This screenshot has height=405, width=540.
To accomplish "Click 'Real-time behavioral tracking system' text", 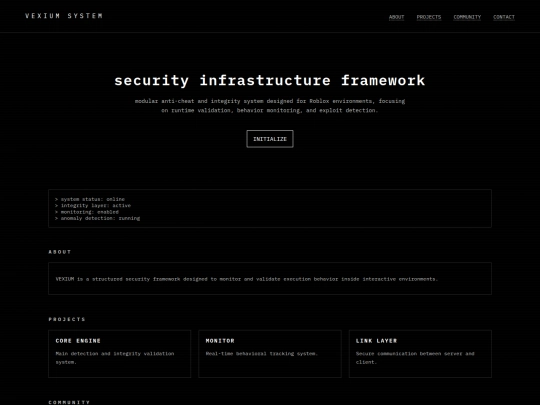I will coord(261,353).
